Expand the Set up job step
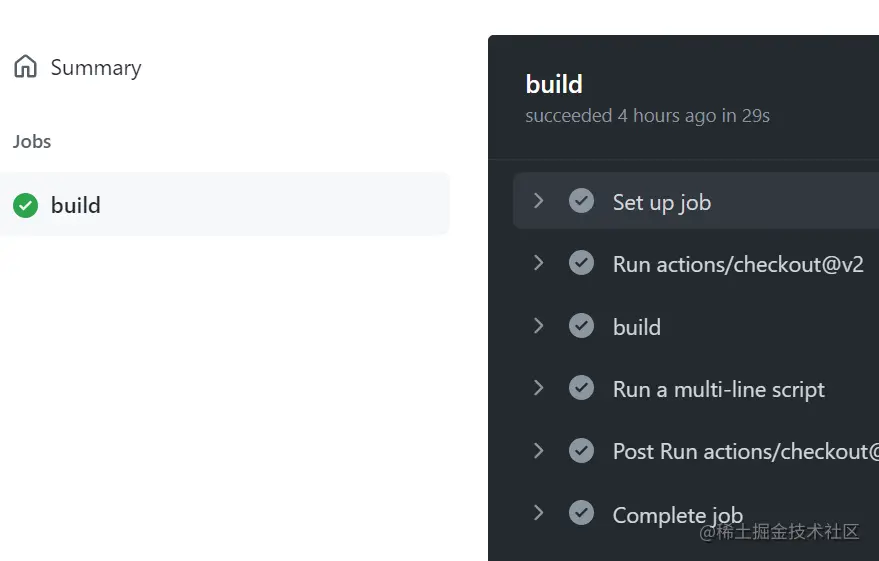The image size is (879, 561). coord(539,201)
